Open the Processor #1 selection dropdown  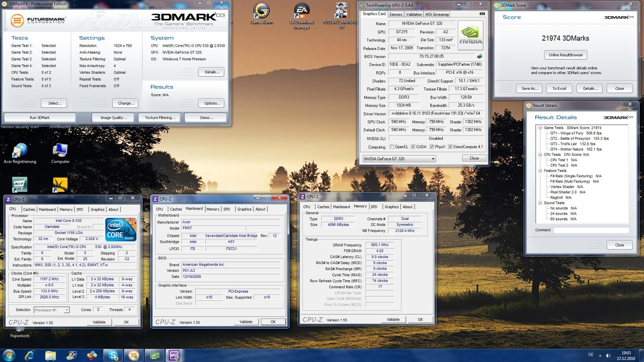pyautogui.click(x=52, y=310)
